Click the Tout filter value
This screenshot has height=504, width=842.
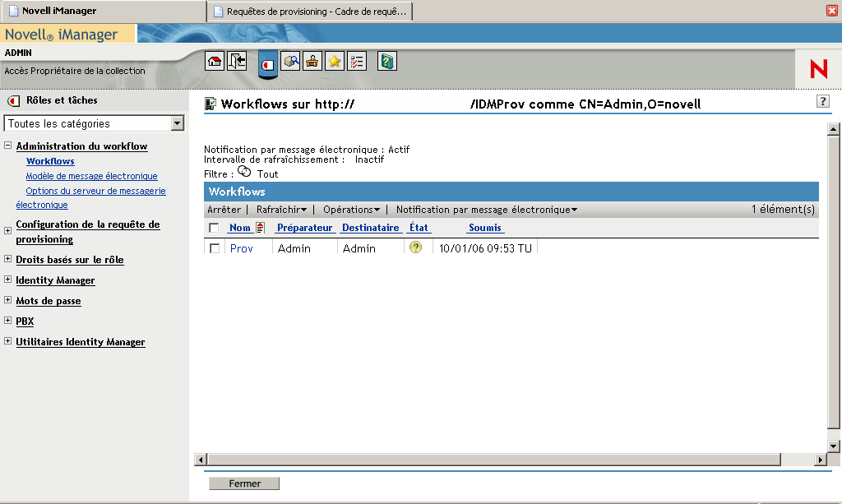267,174
